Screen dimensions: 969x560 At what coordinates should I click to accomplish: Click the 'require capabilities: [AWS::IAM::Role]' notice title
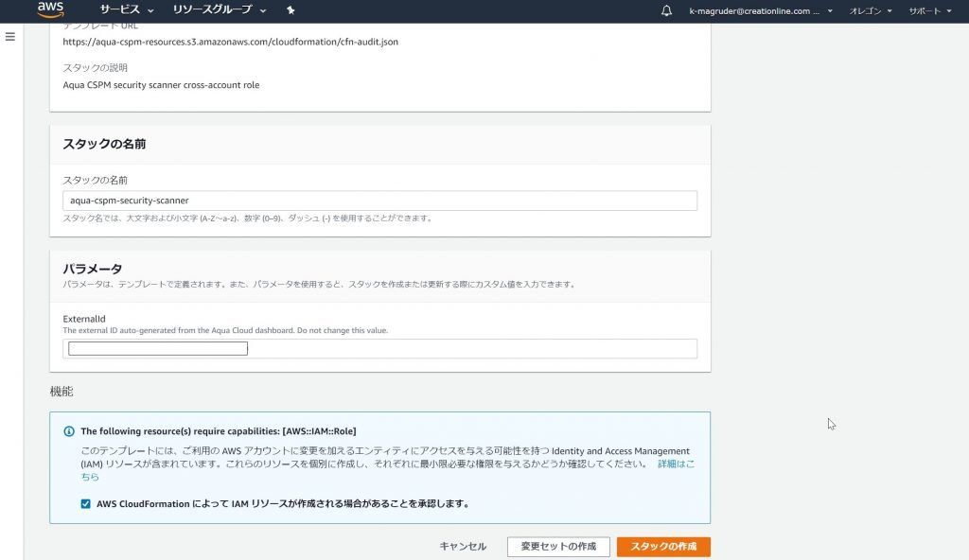[219, 431]
